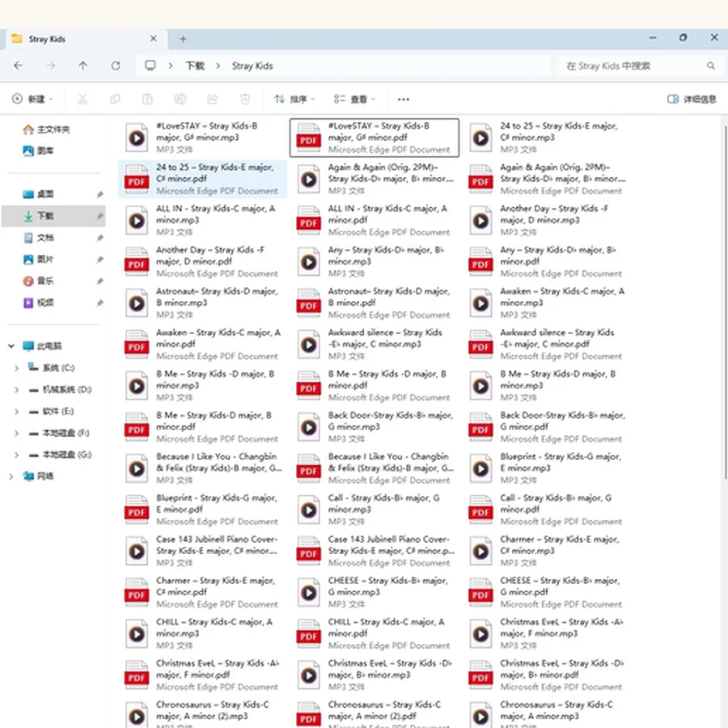Viewport: 728px width, 728px height.
Task: Click 下载 in the address breadcrumb
Action: 195,66
